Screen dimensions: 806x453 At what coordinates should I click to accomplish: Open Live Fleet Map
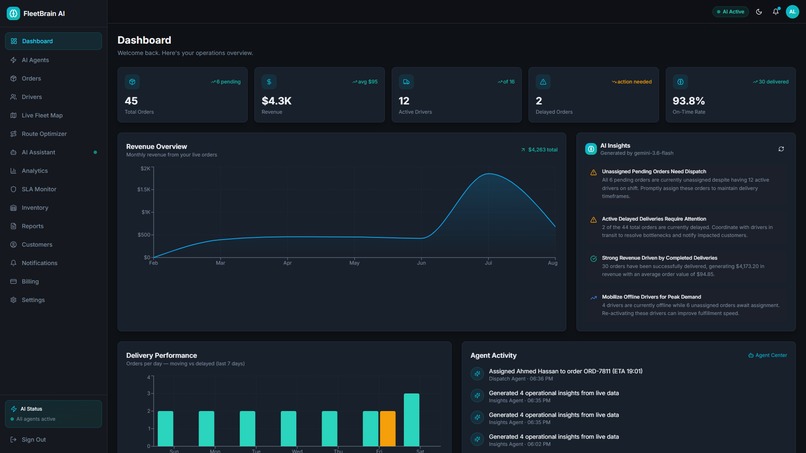pyautogui.click(x=53, y=115)
